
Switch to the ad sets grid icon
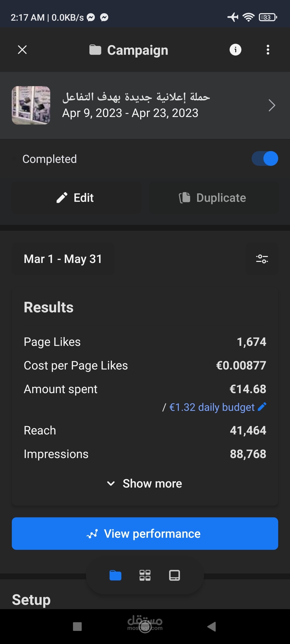[x=145, y=575]
